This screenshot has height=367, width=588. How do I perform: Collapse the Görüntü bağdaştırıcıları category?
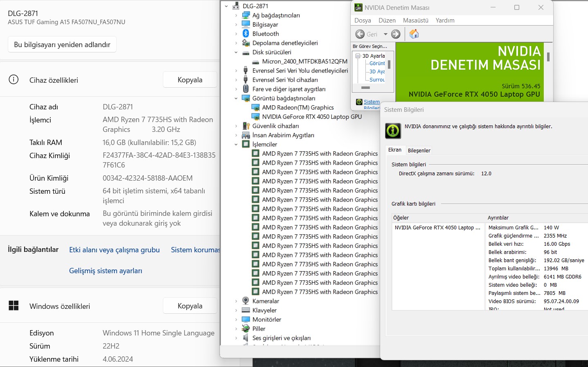coord(236,98)
